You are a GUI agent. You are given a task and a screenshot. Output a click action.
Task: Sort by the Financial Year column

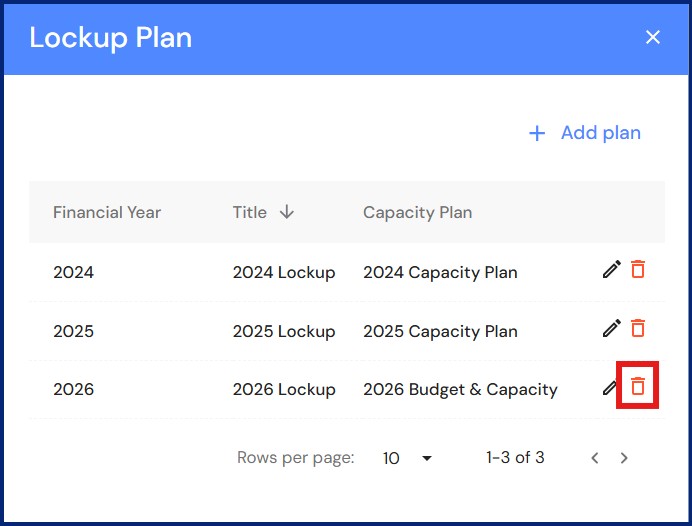click(x=107, y=212)
